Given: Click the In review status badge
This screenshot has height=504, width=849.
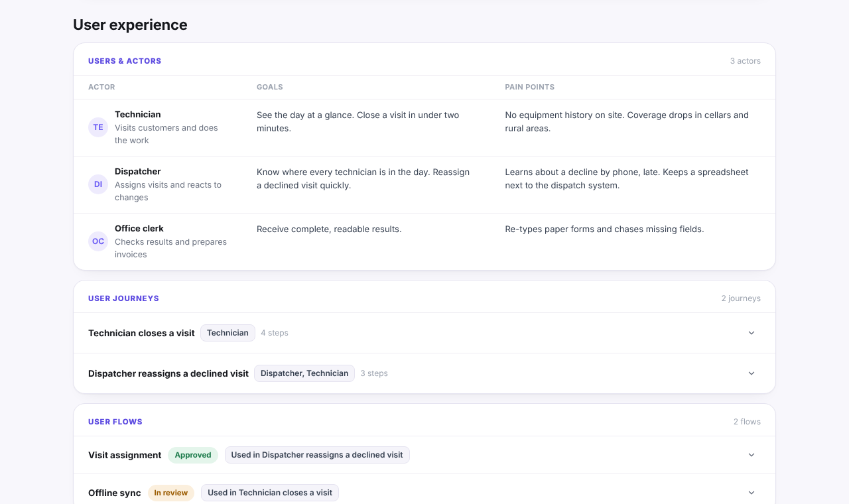Looking at the screenshot, I should (171, 493).
